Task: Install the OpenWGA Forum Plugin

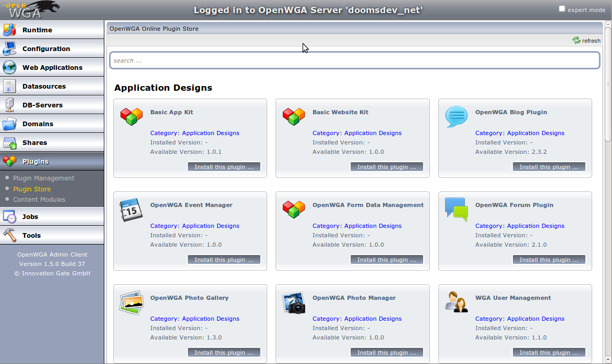Action: tap(549, 260)
